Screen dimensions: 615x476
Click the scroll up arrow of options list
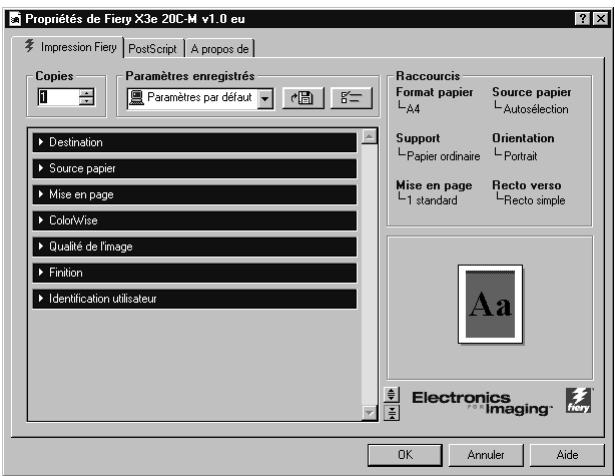(369, 136)
